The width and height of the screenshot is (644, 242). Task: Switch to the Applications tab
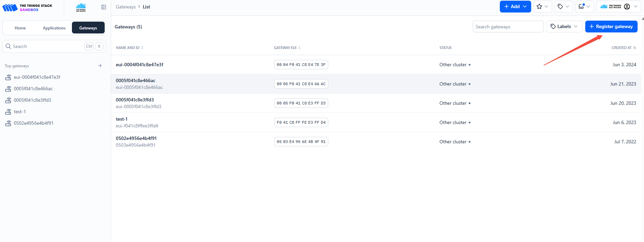click(x=54, y=28)
